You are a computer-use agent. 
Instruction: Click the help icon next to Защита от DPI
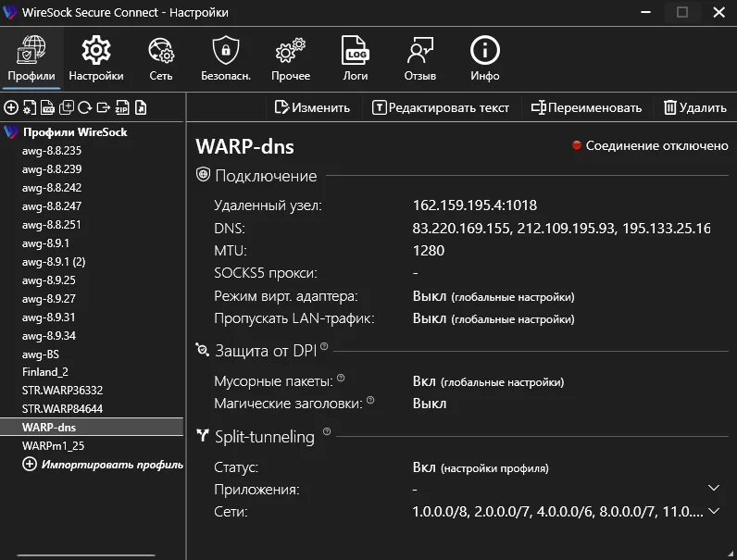pyautogui.click(x=324, y=347)
